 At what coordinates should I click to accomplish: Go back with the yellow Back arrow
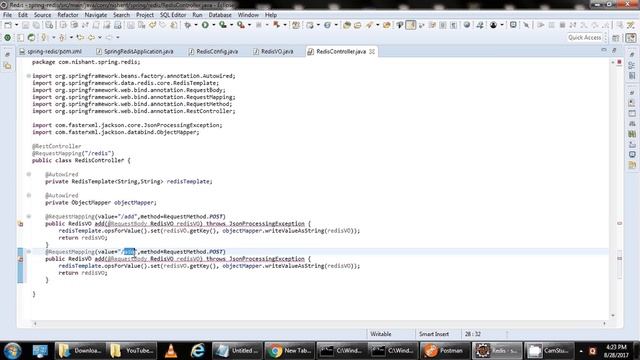pos(91,38)
